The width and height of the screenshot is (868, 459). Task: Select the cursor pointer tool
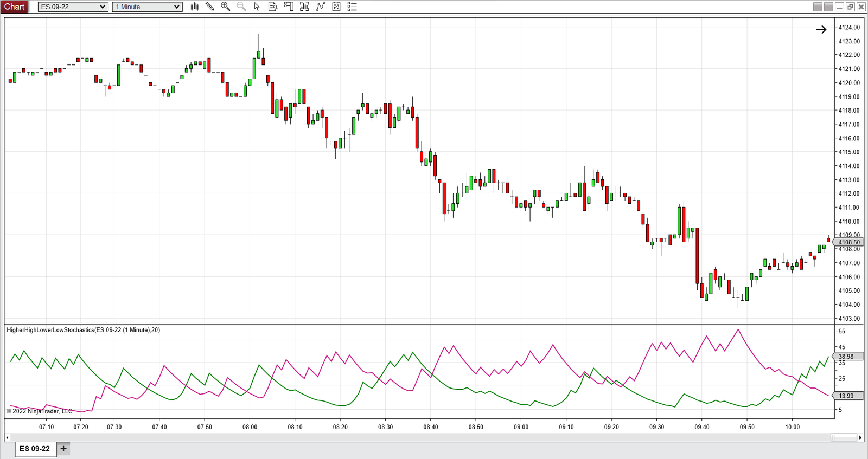[257, 7]
